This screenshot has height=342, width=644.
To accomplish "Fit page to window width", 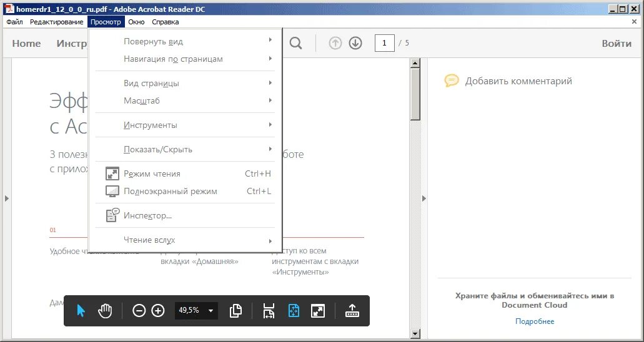I will (x=269, y=311).
